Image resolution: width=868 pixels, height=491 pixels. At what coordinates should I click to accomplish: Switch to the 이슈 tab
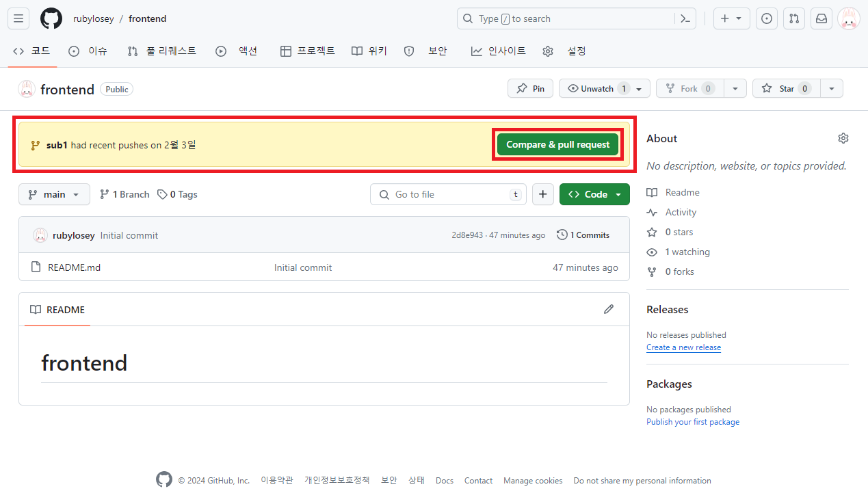tap(88, 51)
